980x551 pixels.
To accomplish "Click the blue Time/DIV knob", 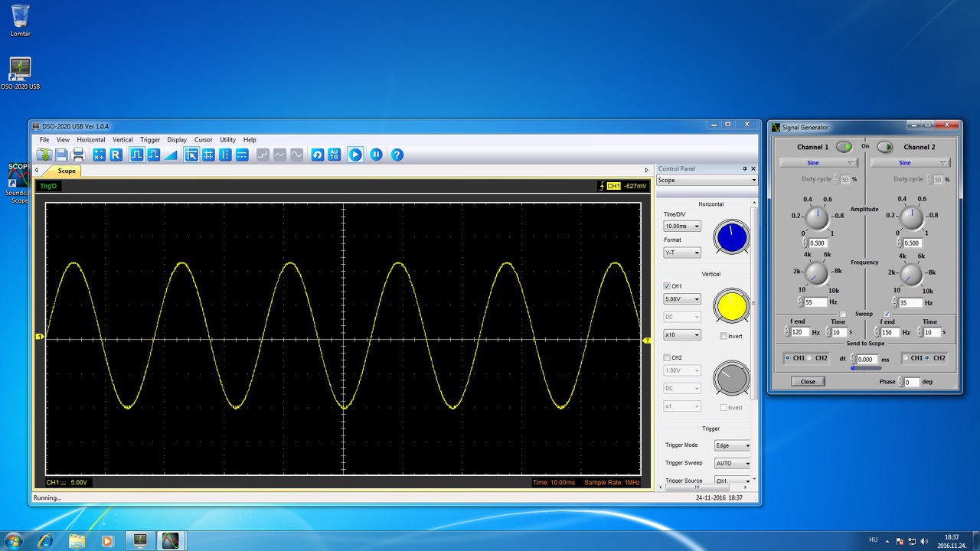I will click(x=732, y=238).
